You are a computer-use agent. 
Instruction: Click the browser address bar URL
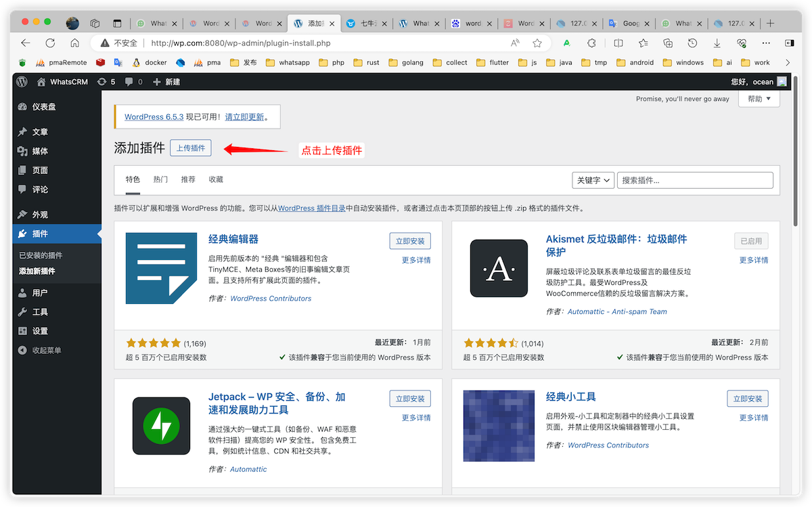(241, 43)
